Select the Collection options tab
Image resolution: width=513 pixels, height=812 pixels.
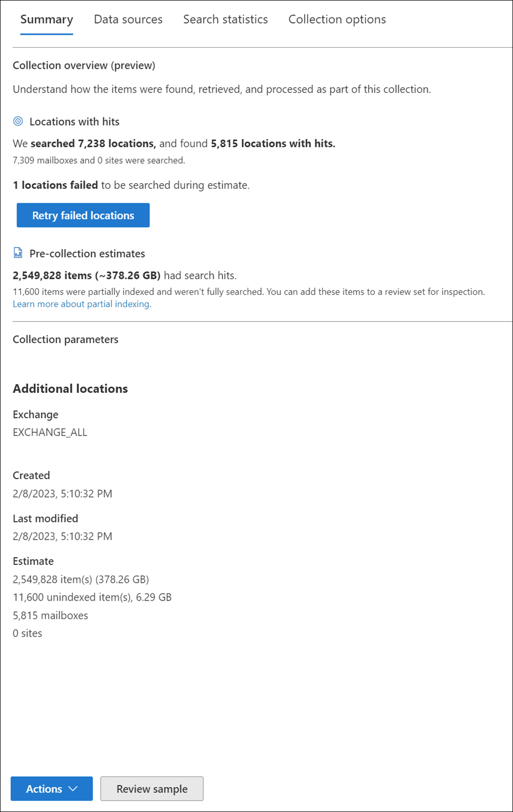(x=337, y=19)
